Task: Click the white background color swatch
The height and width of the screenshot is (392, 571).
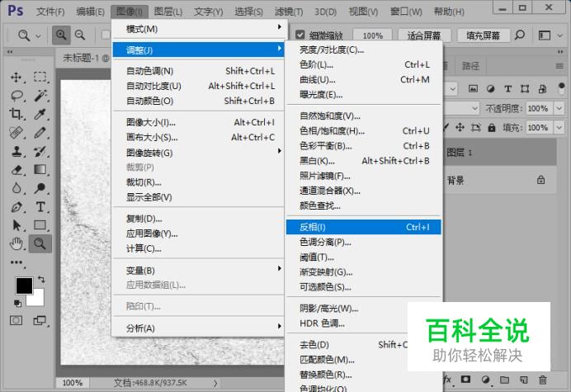Action: (38, 300)
